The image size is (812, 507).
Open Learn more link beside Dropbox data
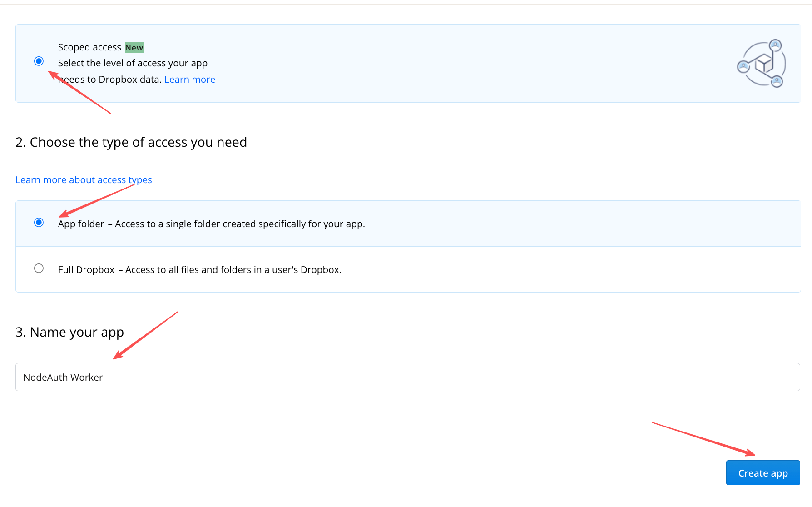click(x=189, y=80)
